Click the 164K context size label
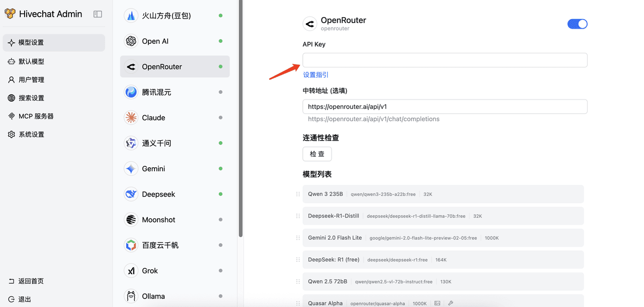 pyautogui.click(x=441, y=260)
